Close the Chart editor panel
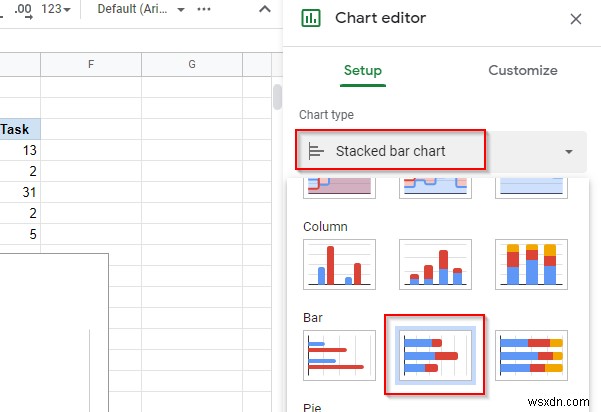 tap(575, 19)
